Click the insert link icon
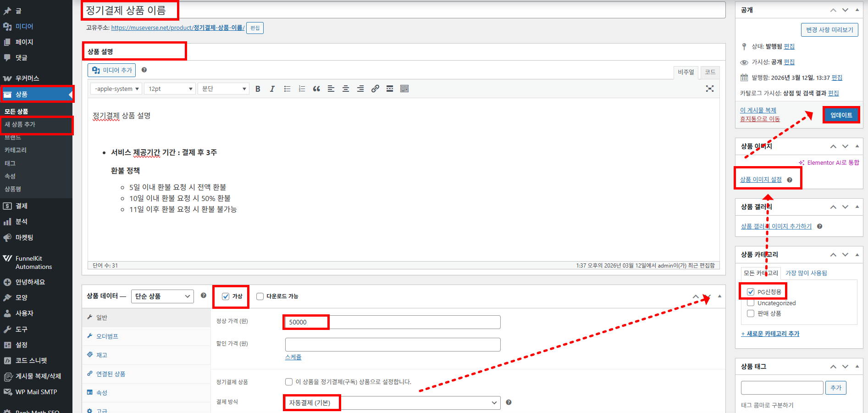This screenshot has height=413, width=868. pos(375,89)
